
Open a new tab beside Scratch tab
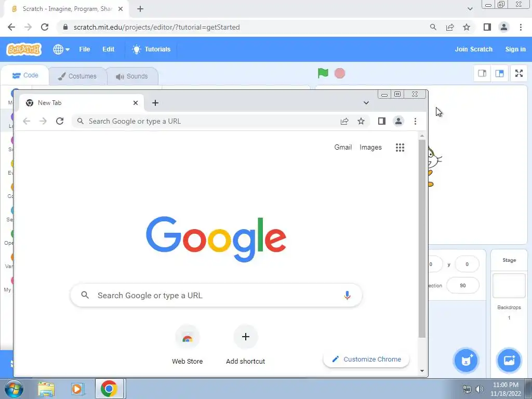[140, 9]
